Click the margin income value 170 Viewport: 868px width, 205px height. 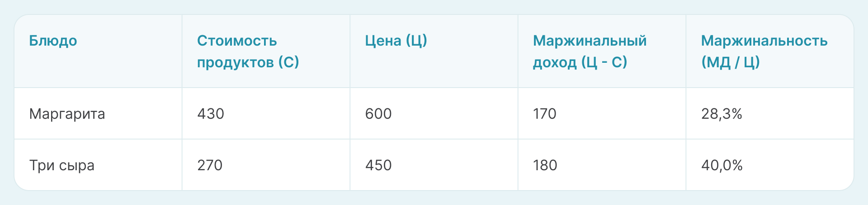pos(545,114)
